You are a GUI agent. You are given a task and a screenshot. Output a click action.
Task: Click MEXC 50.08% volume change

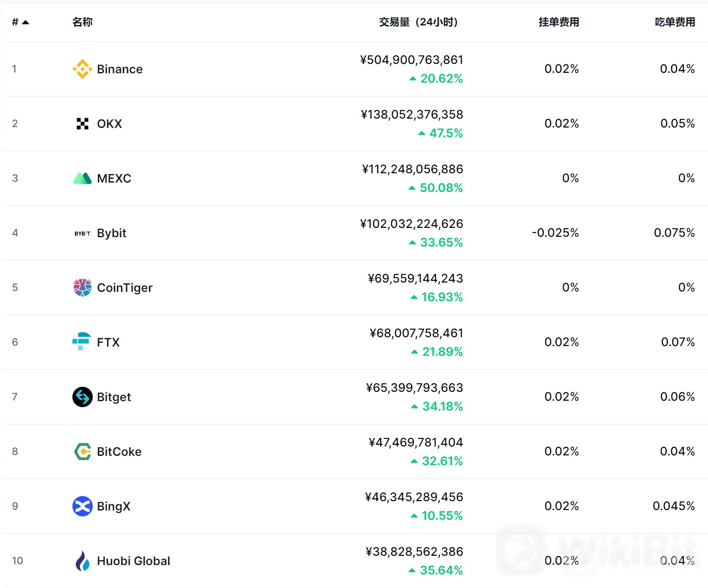[x=436, y=188]
